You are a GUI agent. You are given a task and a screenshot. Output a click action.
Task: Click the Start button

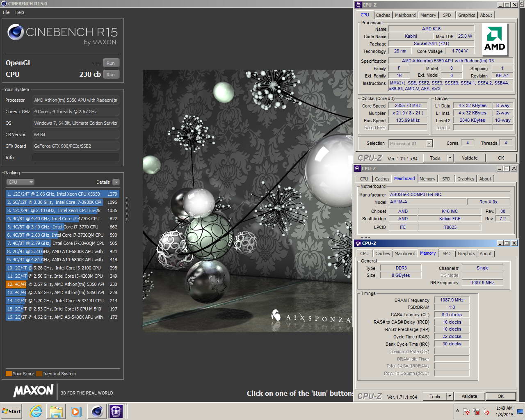click(x=11, y=411)
